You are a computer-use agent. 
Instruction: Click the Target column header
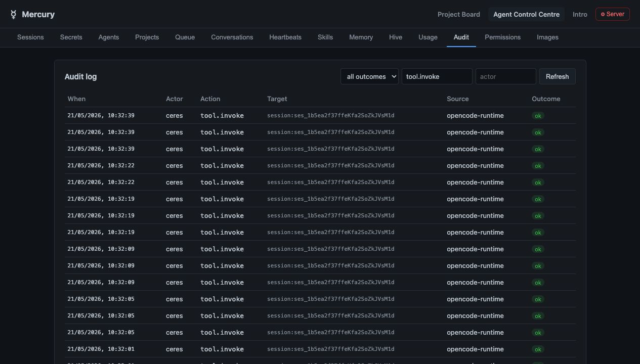(277, 99)
